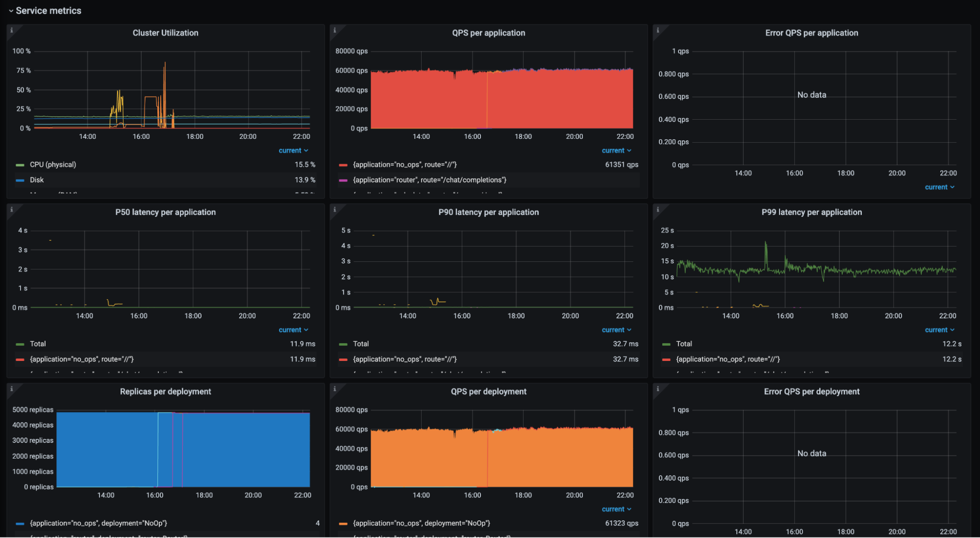Open current sort dropdown in P90 latency legend
The height and width of the screenshot is (538, 980).
tap(616, 330)
